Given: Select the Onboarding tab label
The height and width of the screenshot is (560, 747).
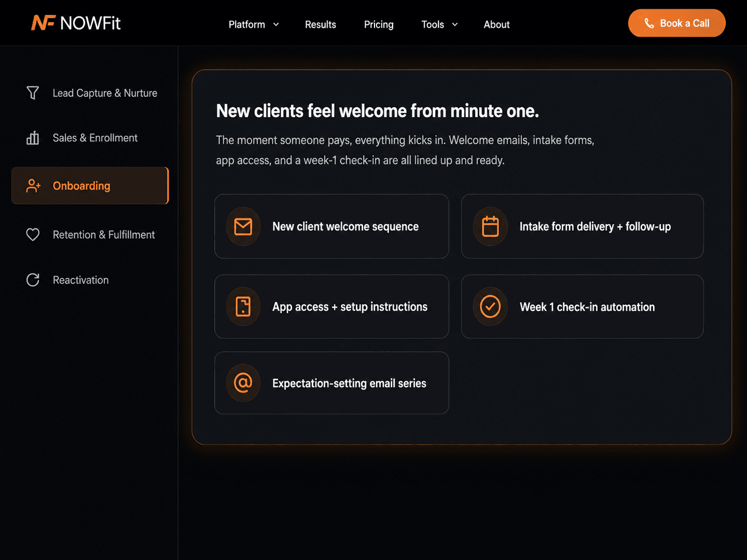Looking at the screenshot, I should [x=82, y=186].
